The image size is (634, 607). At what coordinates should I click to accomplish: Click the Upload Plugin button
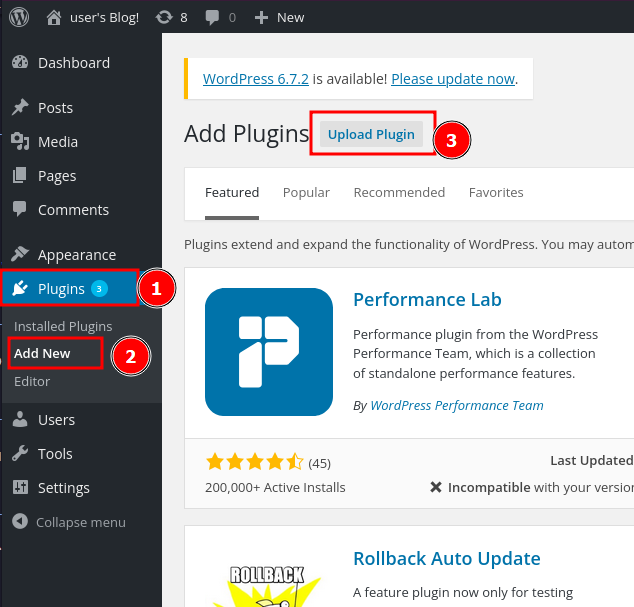coord(371,134)
